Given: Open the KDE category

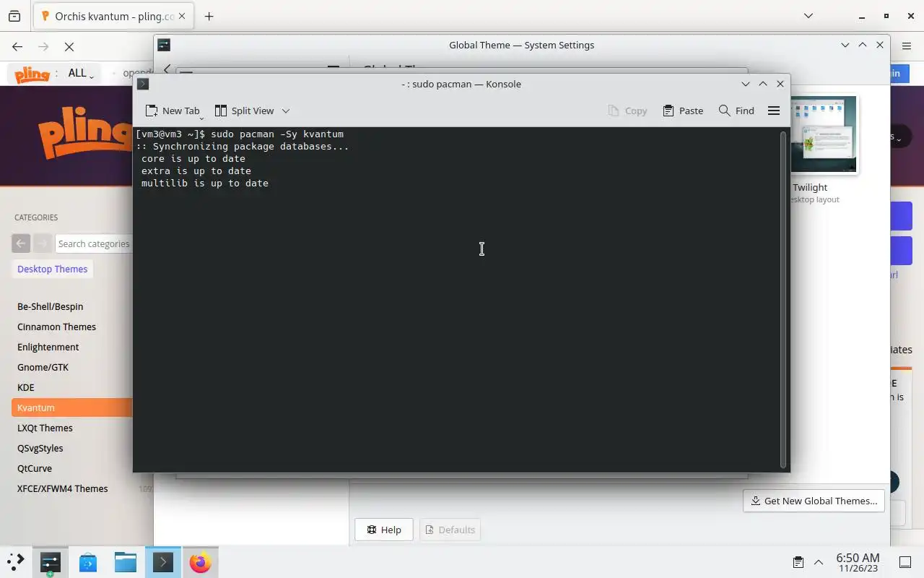Looking at the screenshot, I should pyautogui.click(x=26, y=387).
